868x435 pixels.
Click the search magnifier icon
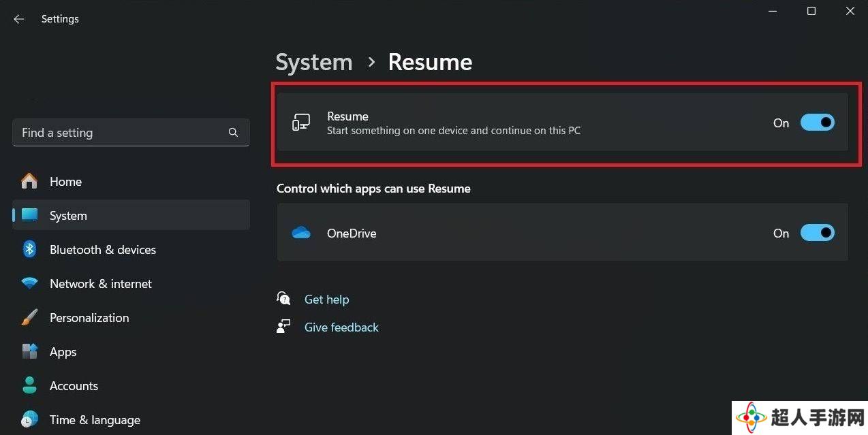click(x=233, y=133)
